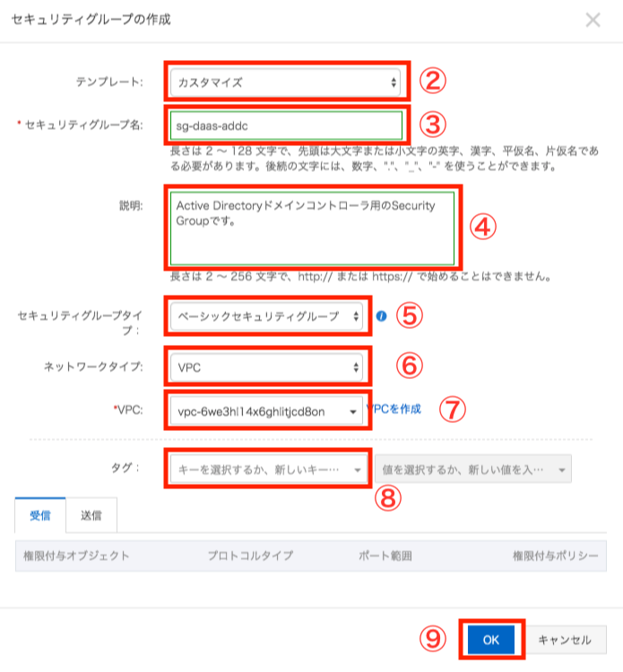623x672 pixels.
Task: Click the blue OK button
Action: click(x=491, y=640)
